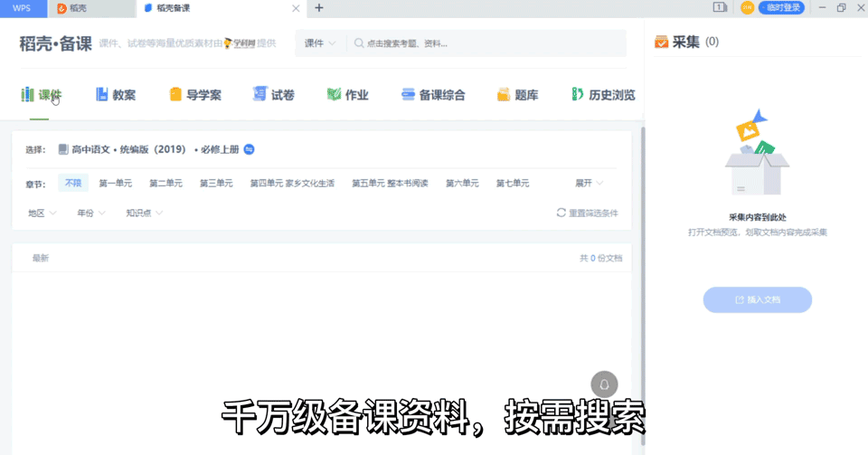Click the green 作业 open-book icon
Viewport: 868px width, 455px height.
[x=334, y=95]
